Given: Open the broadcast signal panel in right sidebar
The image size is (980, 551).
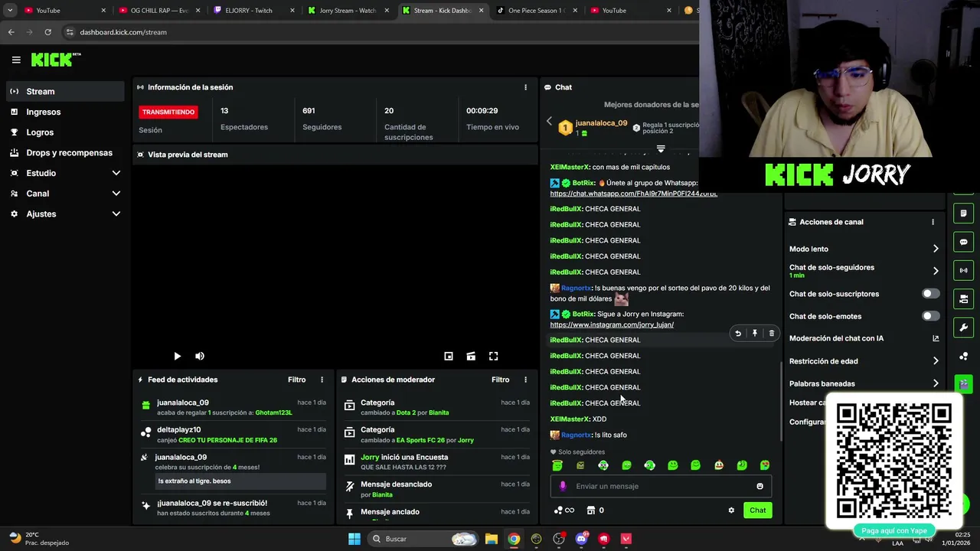Looking at the screenshot, I should pos(964,270).
